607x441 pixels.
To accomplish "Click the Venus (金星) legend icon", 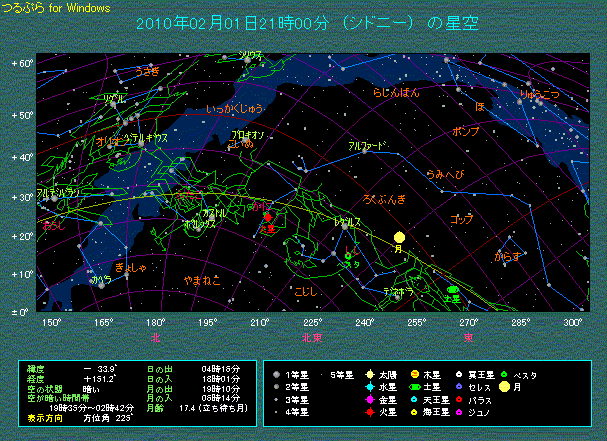I will [370, 399].
